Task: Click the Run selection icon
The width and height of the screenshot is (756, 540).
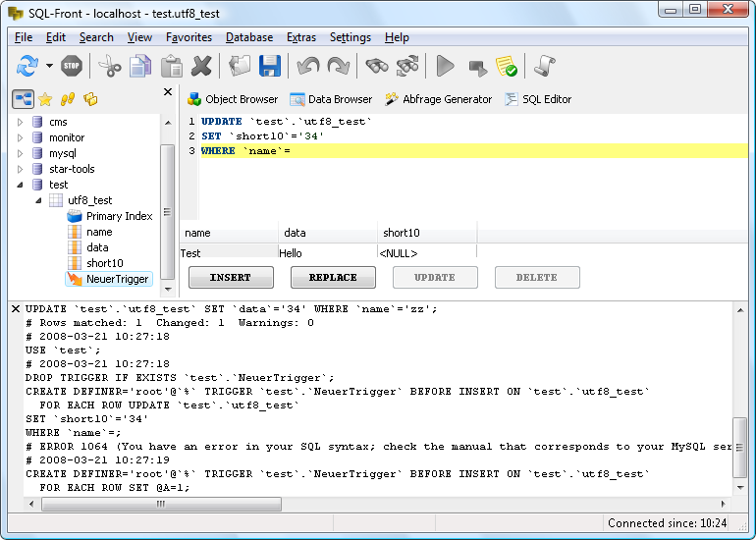Action: point(477,67)
